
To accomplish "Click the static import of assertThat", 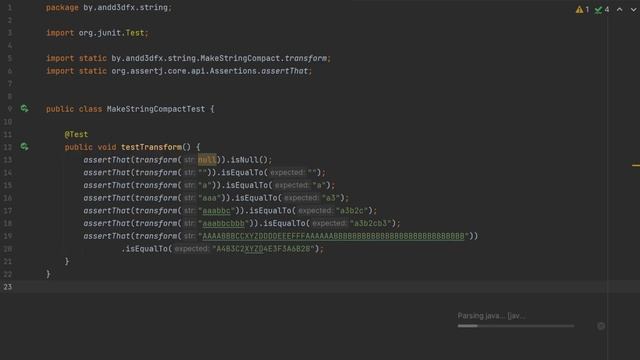I will (x=179, y=71).
